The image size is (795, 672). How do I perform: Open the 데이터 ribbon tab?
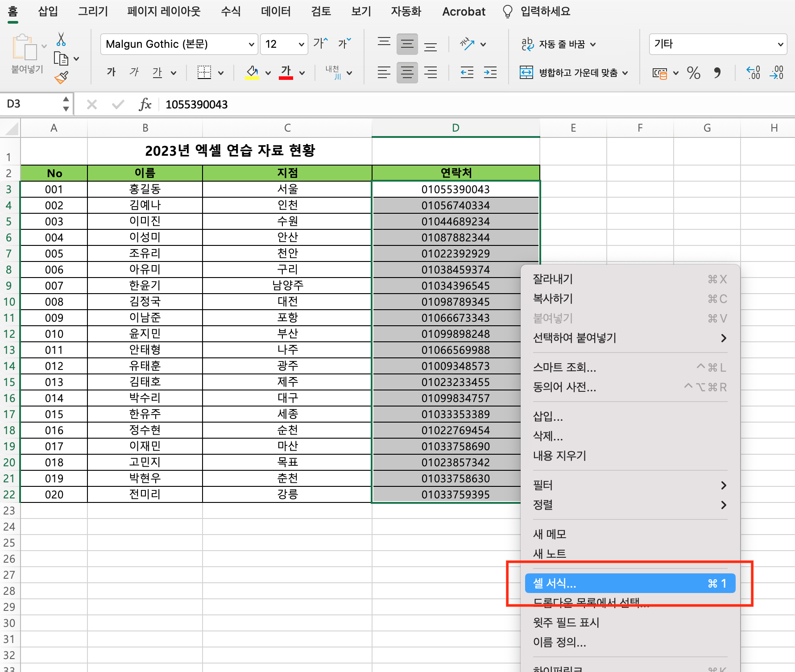(x=276, y=11)
